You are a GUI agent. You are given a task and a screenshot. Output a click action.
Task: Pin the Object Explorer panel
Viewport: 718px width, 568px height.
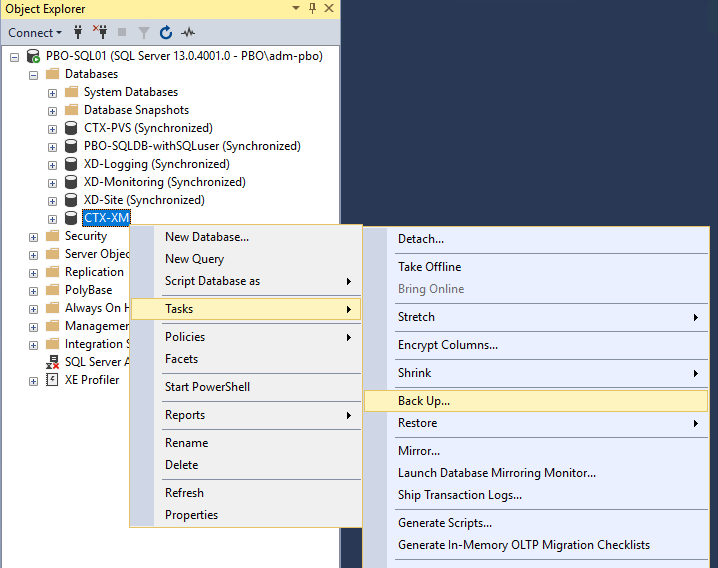coord(312,8)
